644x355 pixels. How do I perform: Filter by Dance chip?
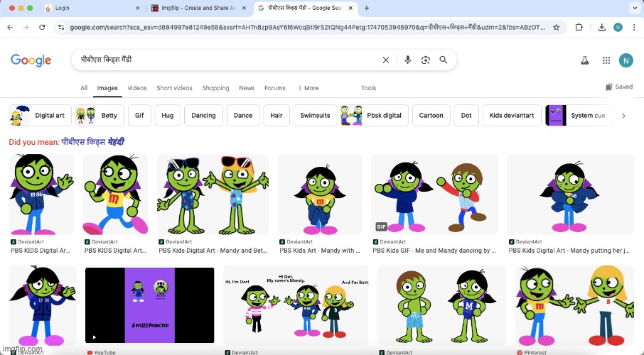[243, 115]
